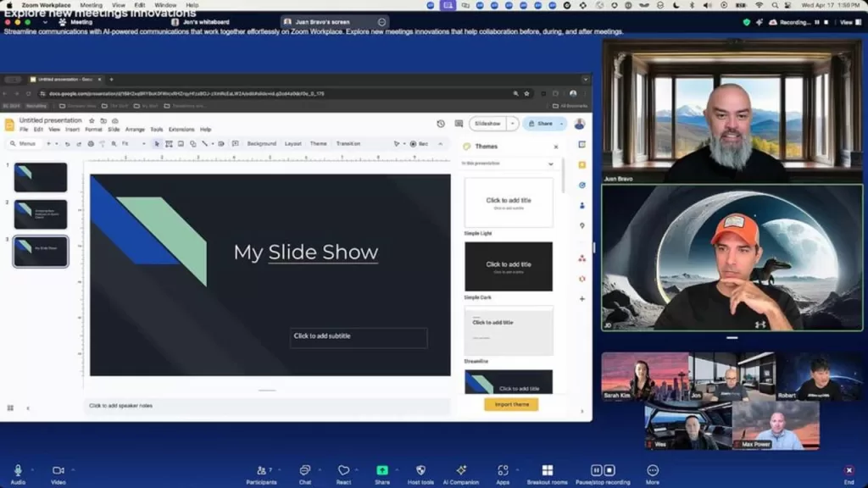Expand Share options caret

(x=397, y=470)
